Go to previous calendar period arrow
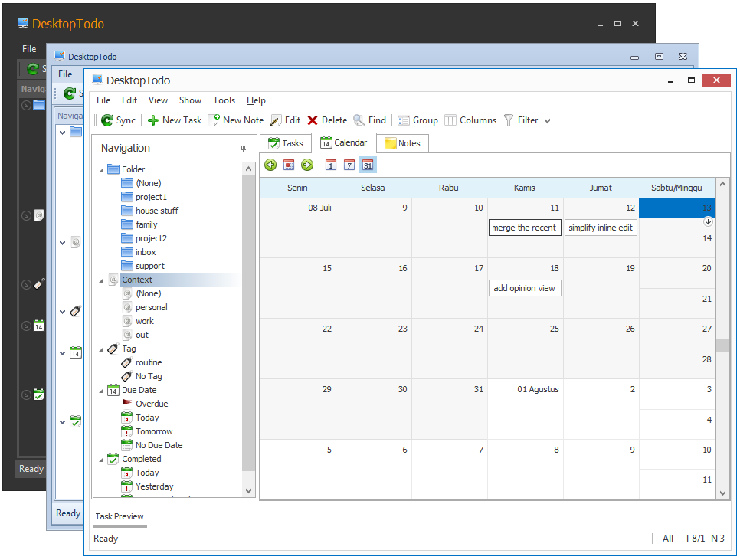Viewport: 740px width, 560px height. (x=270, y=165)
